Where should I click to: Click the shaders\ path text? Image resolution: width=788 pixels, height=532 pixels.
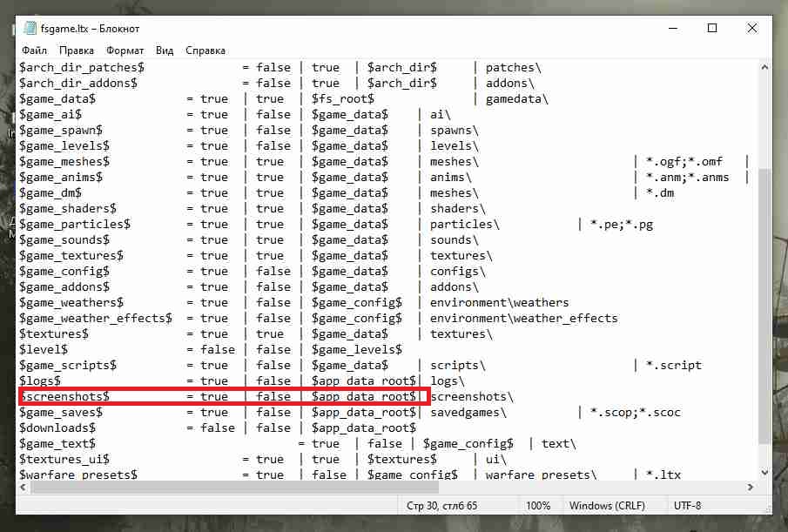(x=458, y=208)
